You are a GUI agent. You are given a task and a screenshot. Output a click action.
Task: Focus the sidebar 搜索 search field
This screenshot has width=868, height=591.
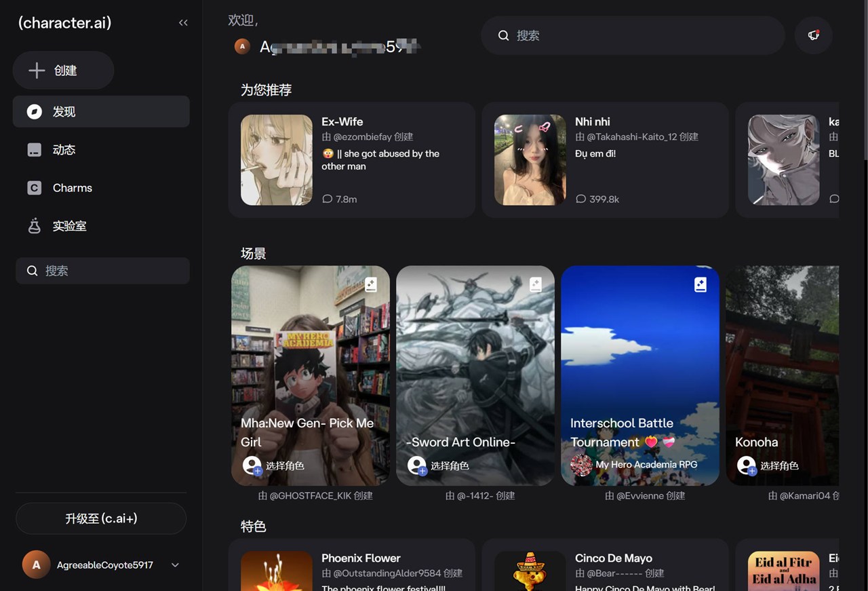102,271
